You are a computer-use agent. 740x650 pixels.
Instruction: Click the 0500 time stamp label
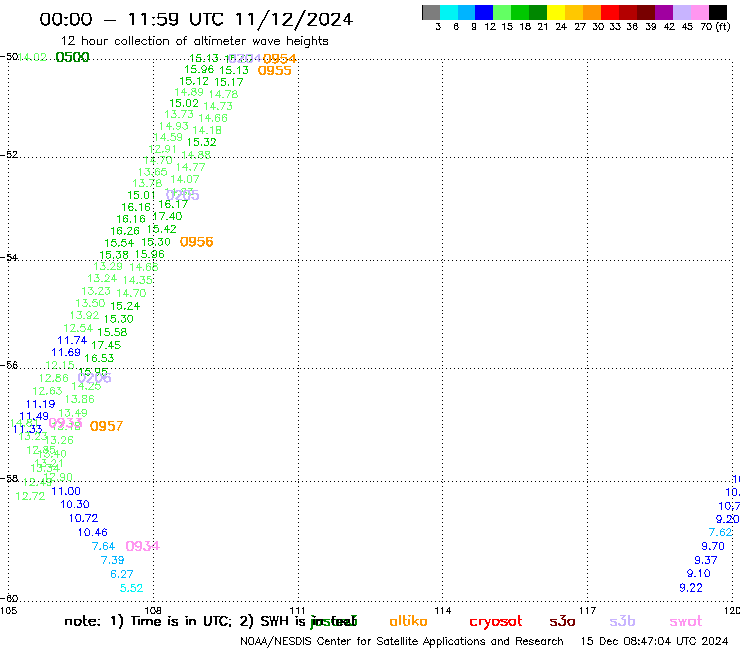72,57
